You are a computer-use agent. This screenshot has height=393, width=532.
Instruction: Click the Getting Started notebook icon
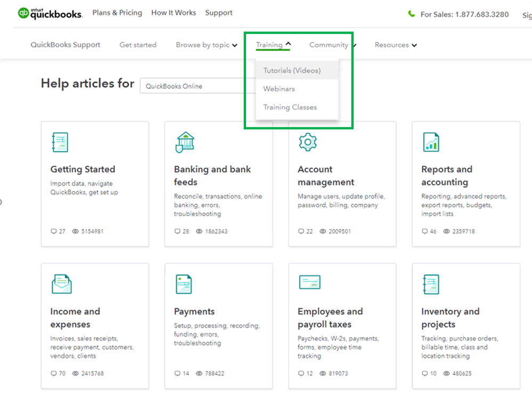pos(60,142)
